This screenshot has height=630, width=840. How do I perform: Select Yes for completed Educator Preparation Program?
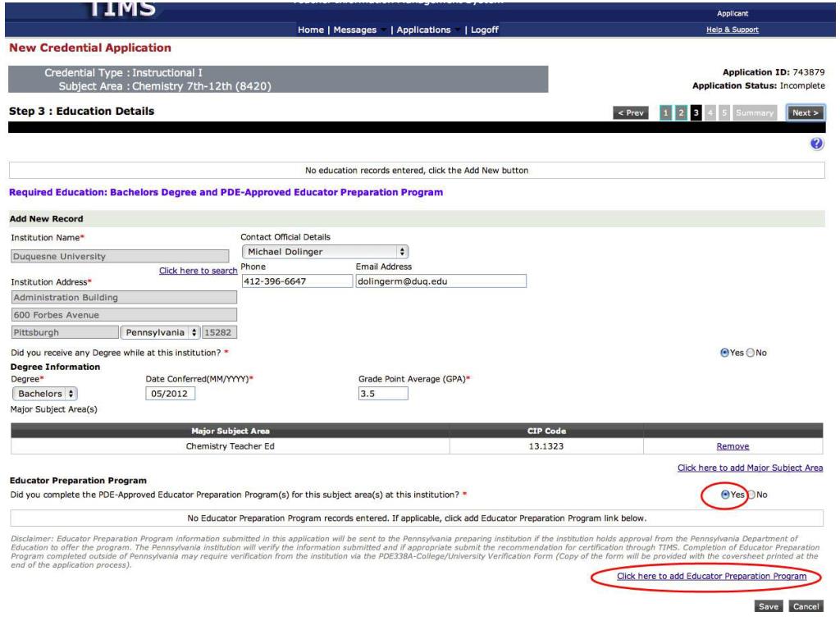point(725,495)
